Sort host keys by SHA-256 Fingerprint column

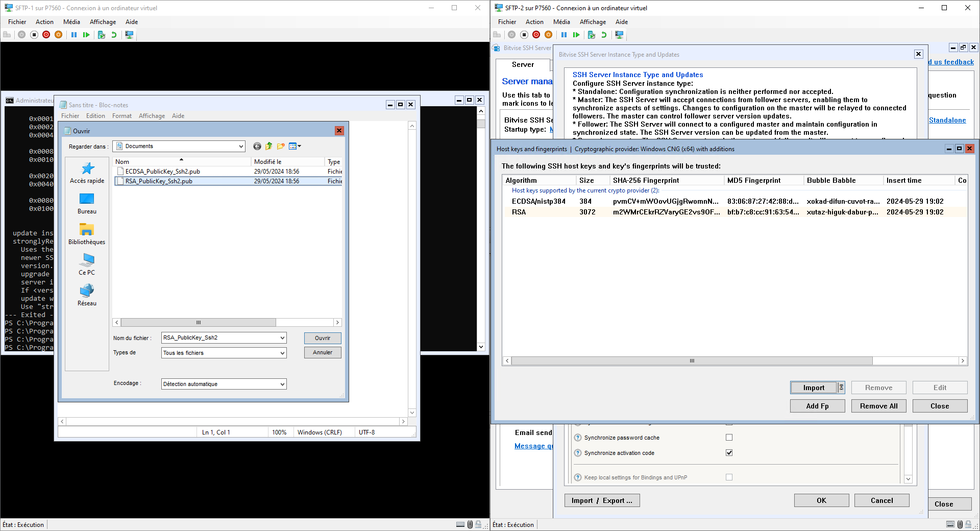(667, 180)
